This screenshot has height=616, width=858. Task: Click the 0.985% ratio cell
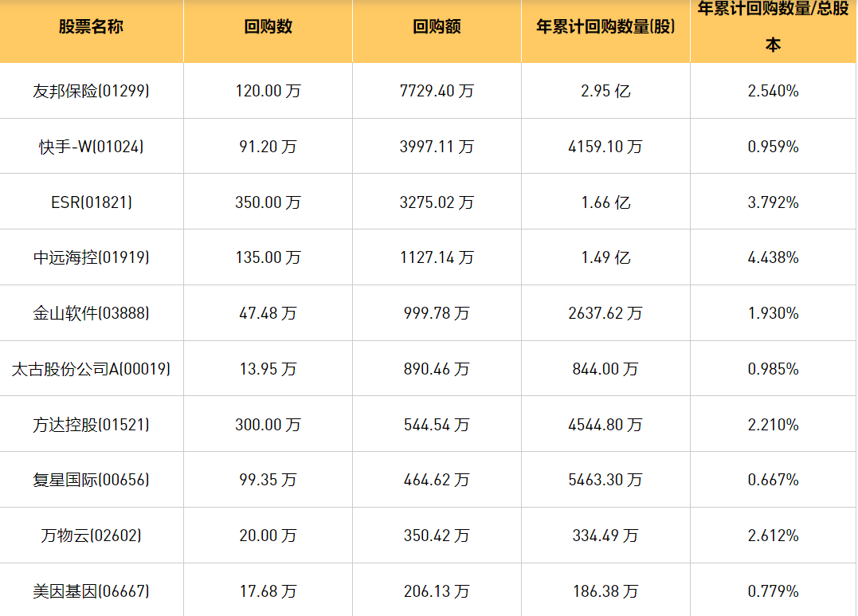coord(774,370)
